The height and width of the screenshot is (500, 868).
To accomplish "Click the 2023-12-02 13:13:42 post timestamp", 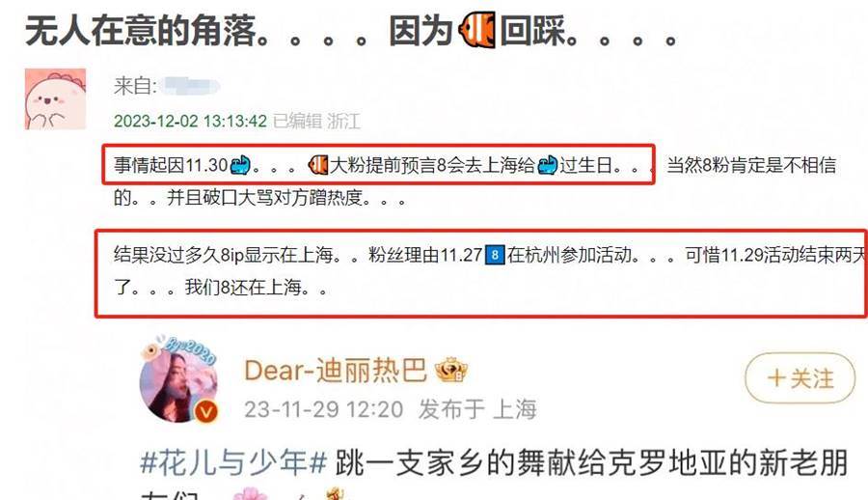I will [190, 121].
